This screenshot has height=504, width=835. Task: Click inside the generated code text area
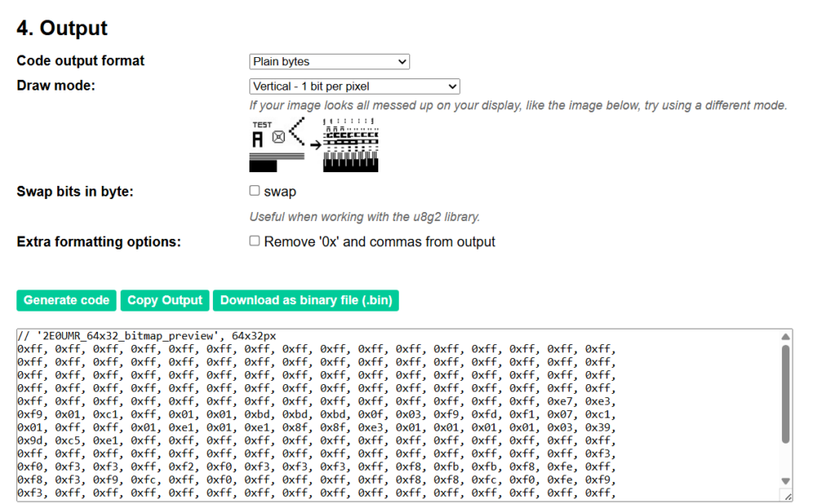[391, 424]
